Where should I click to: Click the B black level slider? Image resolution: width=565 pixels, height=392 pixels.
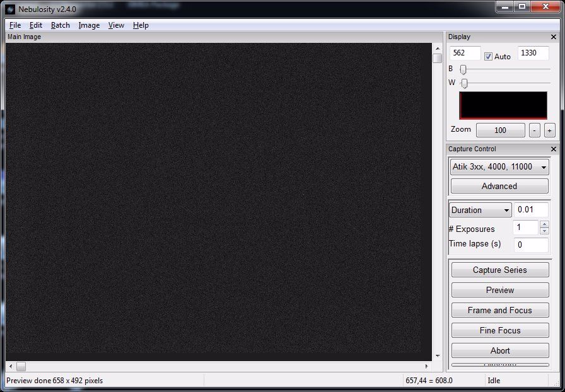point(463,69)
